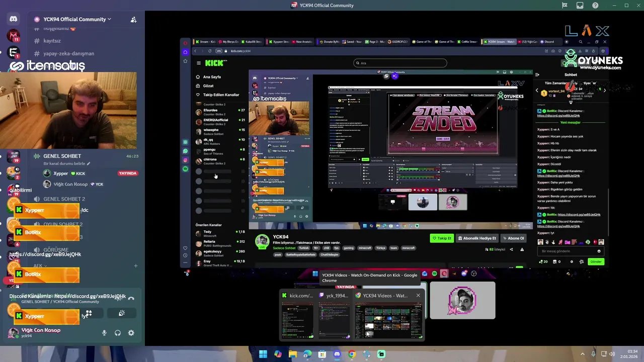Open the kayıtsız text channel
Image resolution: width=644 pixels, height=362 pixels.
point(52,41)
